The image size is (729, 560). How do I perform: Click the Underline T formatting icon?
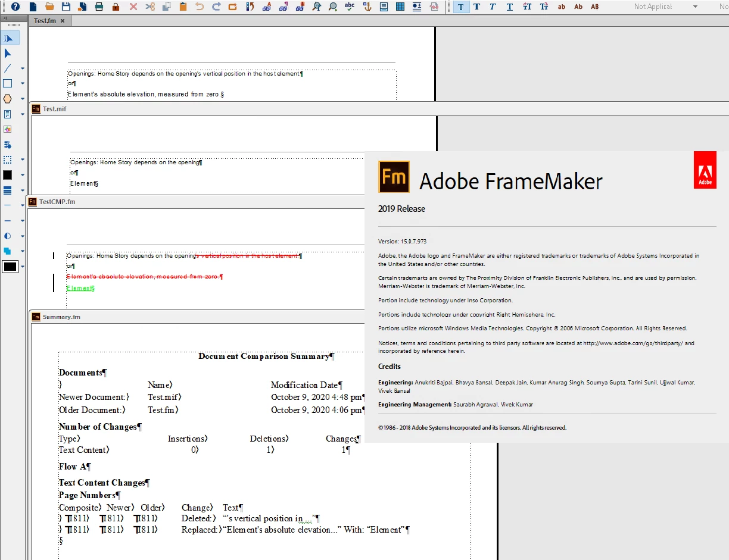(x=510, y=7)
